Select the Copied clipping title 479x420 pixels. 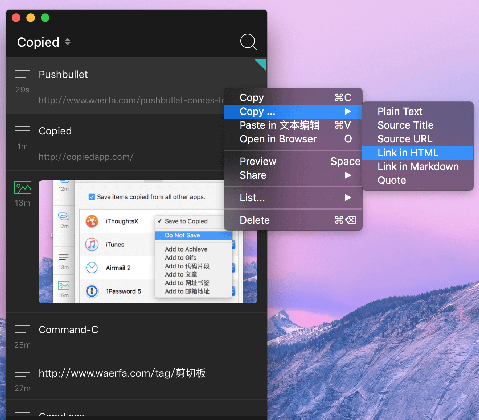pos(55,131)
